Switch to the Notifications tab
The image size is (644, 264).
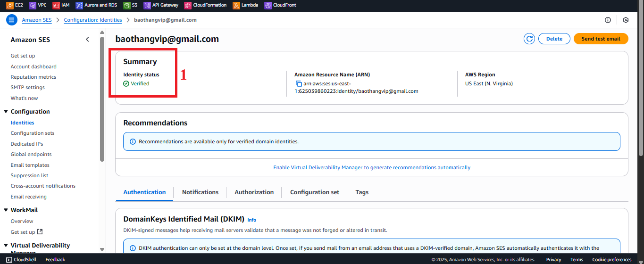point(200,192)
